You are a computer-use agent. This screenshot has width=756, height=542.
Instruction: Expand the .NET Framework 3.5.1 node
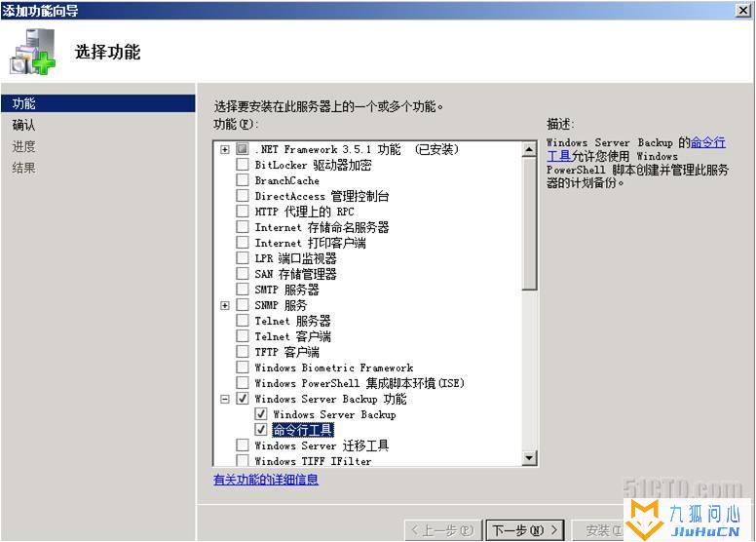coord(225,149)
